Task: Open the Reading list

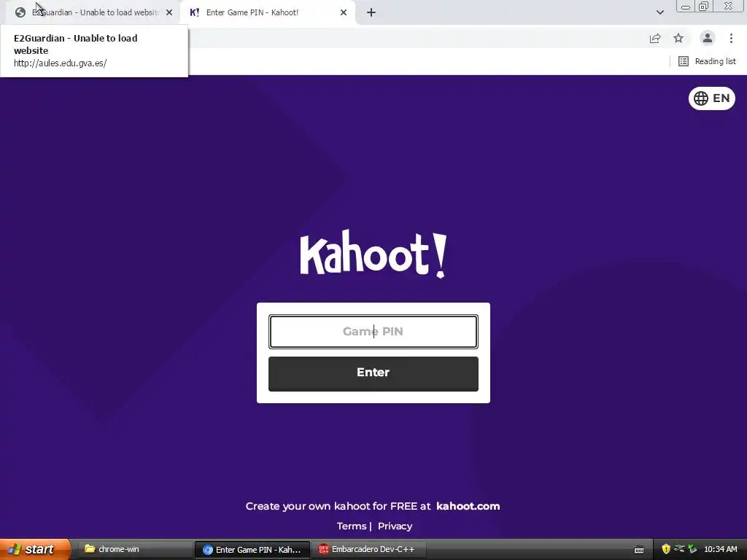Action: [707, 61]
